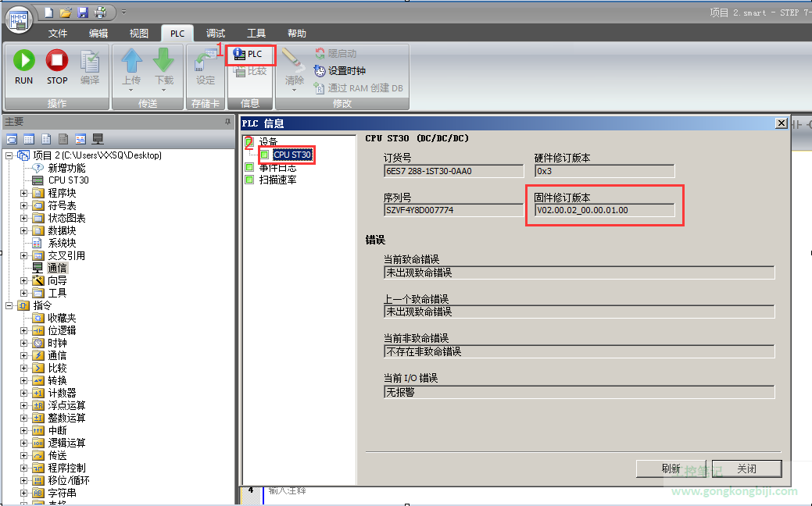The height and width of the screenshot is (506, 812).
Task: Expand the 向导 node
Action: pyautogui.click(x=23, y=280)
